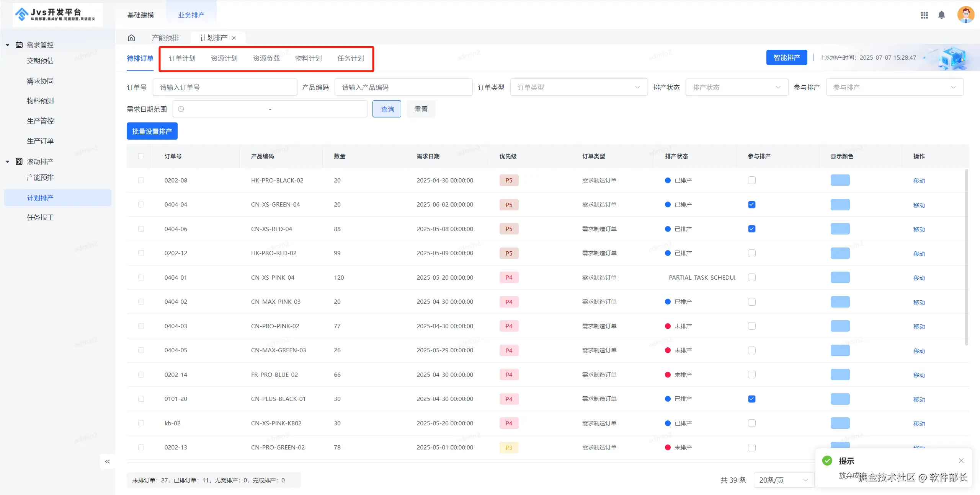Open the 订单类型 dropdown

tap(578, 87)
